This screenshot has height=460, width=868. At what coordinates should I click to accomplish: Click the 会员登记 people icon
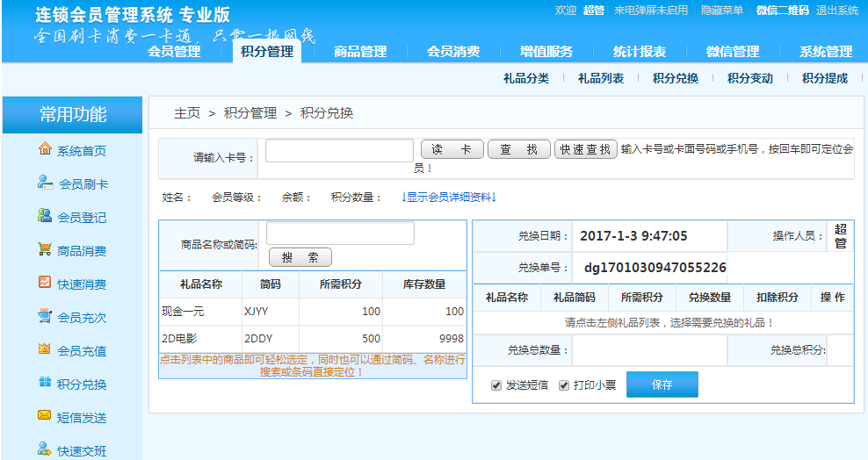45,216
